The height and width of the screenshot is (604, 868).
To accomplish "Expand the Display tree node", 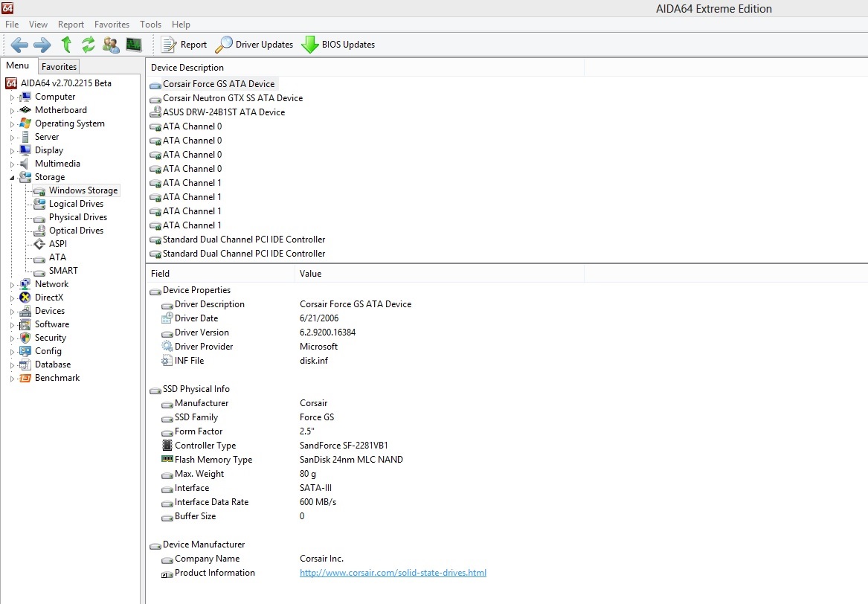I will point(12,150).
